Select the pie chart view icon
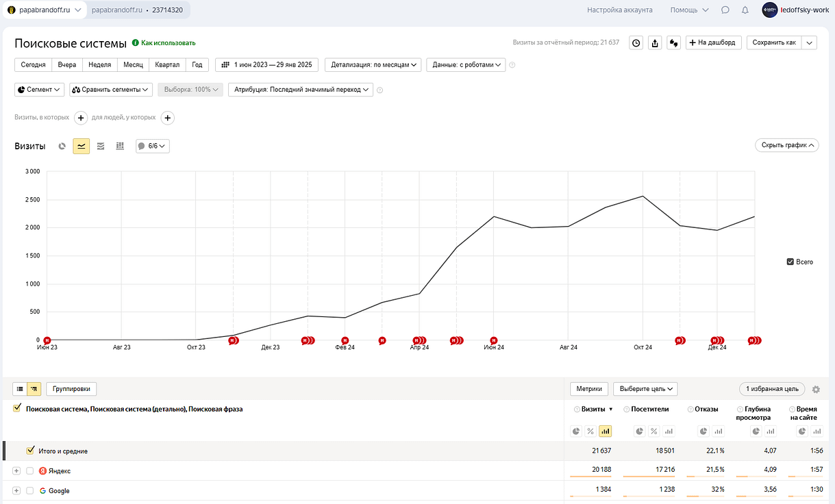This screenshot has width=835, height=504. [62, 146]
